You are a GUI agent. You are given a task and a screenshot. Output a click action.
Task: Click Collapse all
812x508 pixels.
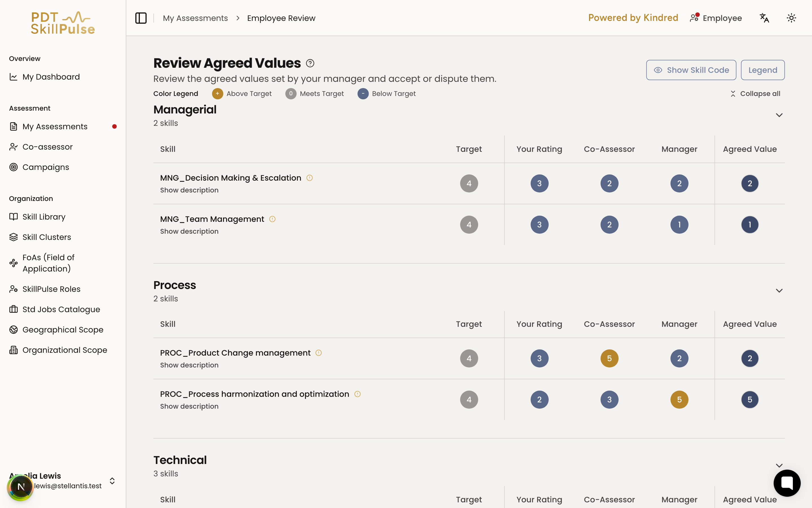coord(755,94)
